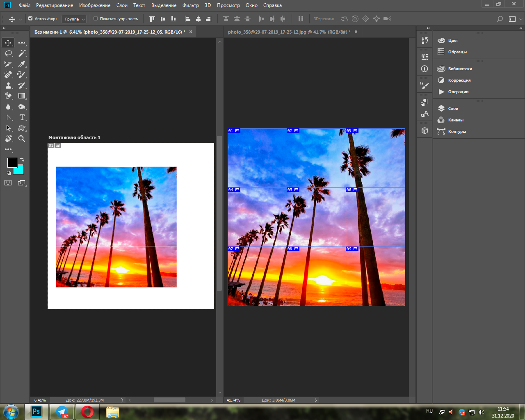Enable the Показать упр. элем. checkbox
525x420 pixels.
96,18
